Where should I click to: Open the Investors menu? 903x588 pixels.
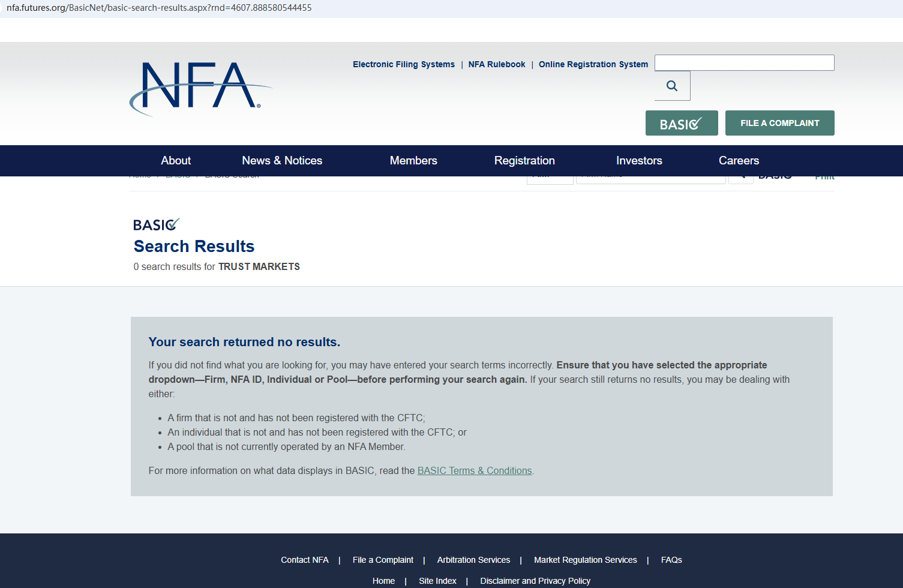(639, 161)
